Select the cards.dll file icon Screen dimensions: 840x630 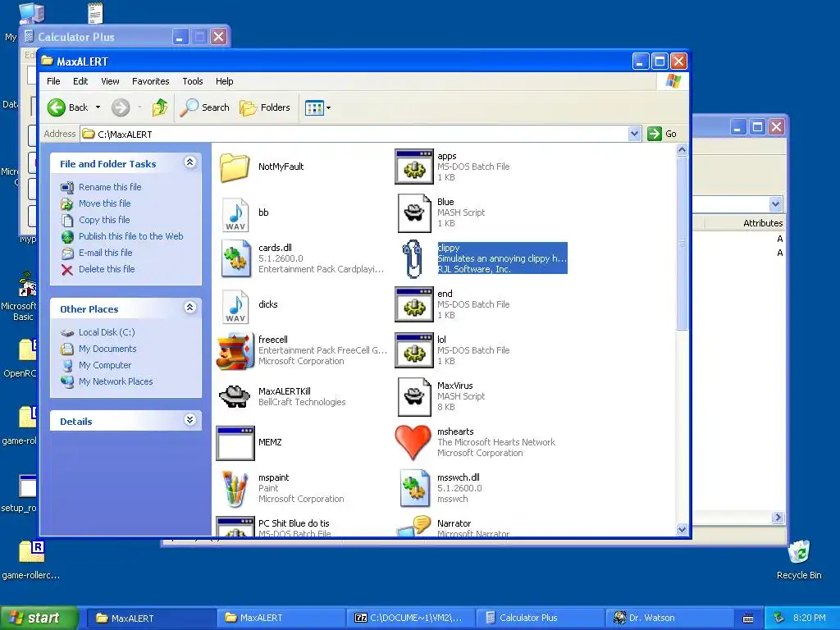236,258
